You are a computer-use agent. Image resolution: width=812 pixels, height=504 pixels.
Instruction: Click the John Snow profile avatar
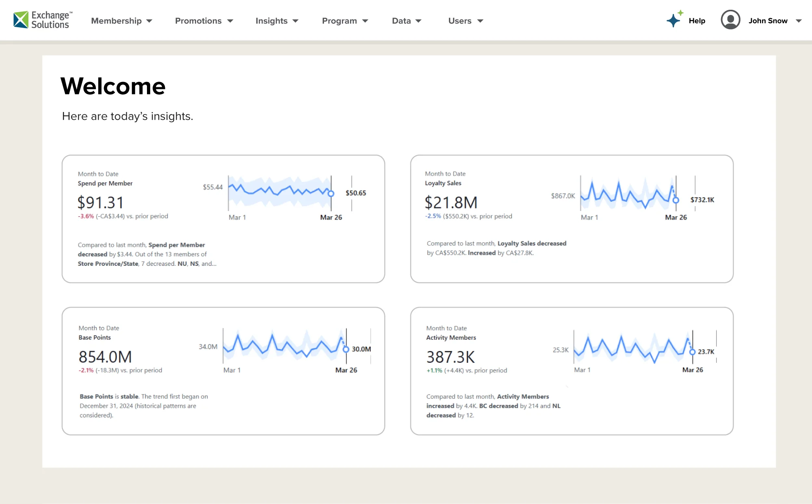tap(730, 20)
